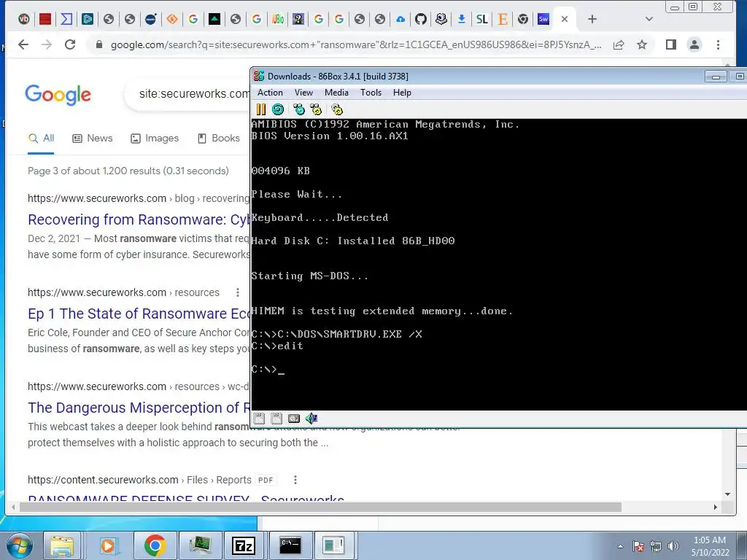Viewport: 747px width, 560px height.
Task: Open 'Recovering from Ransomware' result link
Action: tap(139, 219)
